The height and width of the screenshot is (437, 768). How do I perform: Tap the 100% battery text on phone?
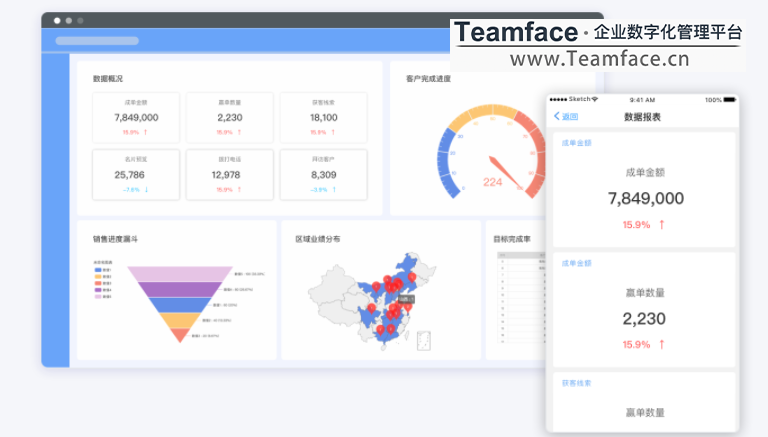pyautogui.click(x=713, y=100)
